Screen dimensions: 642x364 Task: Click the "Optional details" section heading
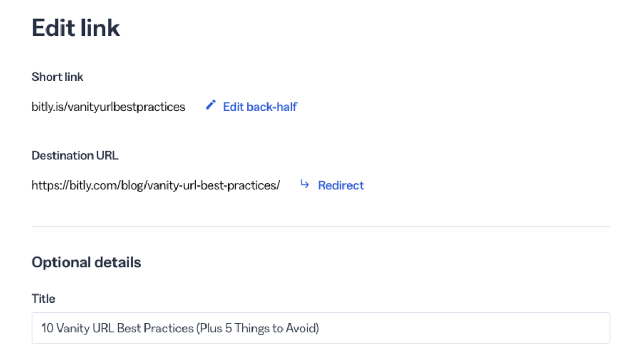point(86,262)
